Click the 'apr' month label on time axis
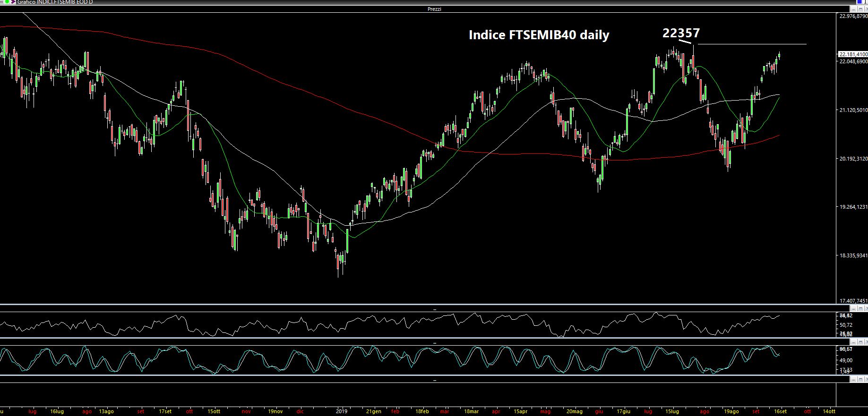 click(496, 411)
